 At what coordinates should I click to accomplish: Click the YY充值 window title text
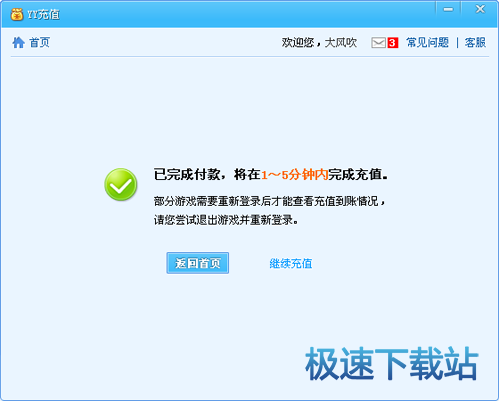click(x=43, y=14)
